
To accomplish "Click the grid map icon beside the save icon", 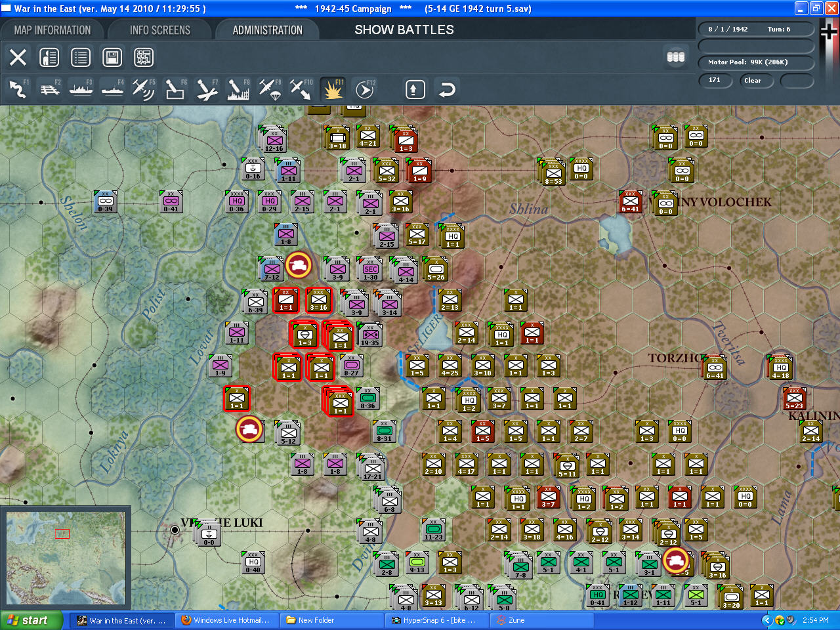I will (144, 57).
